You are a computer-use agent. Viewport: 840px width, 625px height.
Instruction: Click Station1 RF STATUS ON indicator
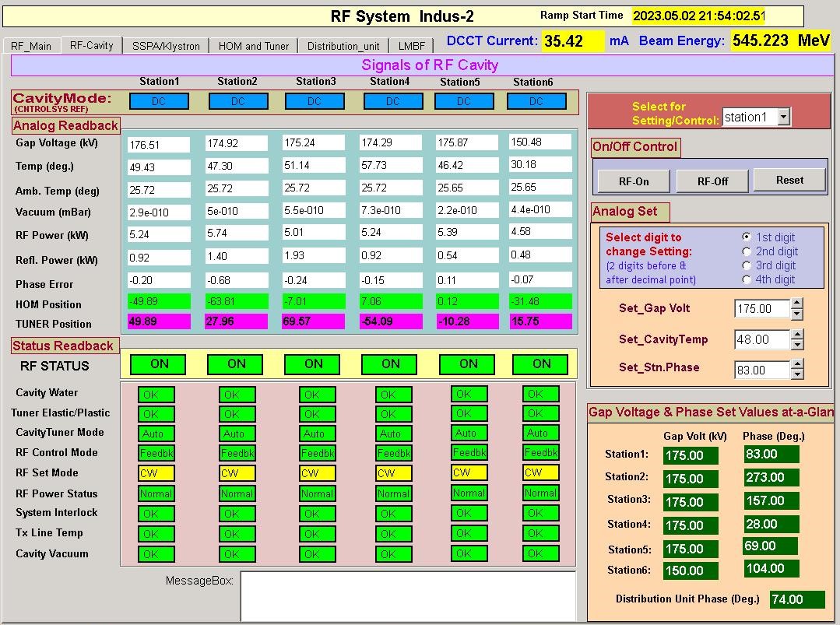tap(159, 364)
